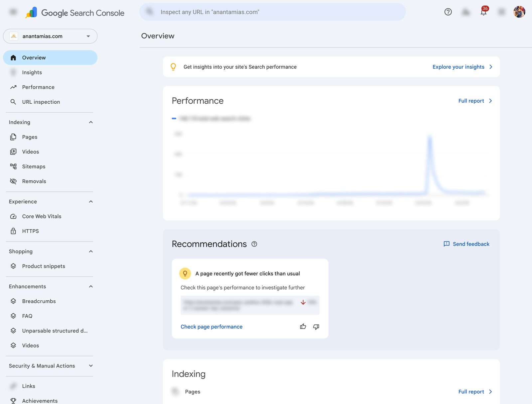532x404 pixels.
Task: Click the Send feedback speech icon
Action: click(x=447, y=244)
